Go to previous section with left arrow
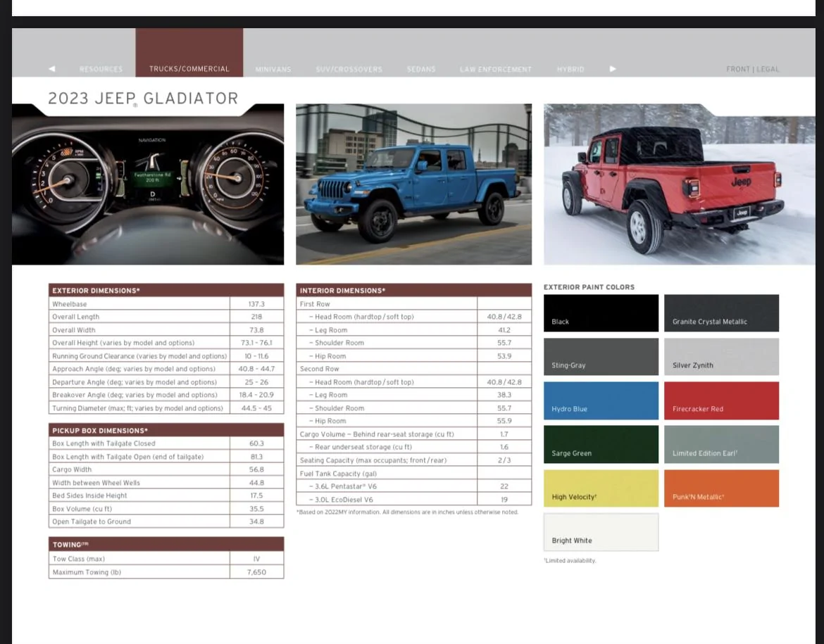Image resolution: width=824 pixels, height=644 pixels. (51, 69)
